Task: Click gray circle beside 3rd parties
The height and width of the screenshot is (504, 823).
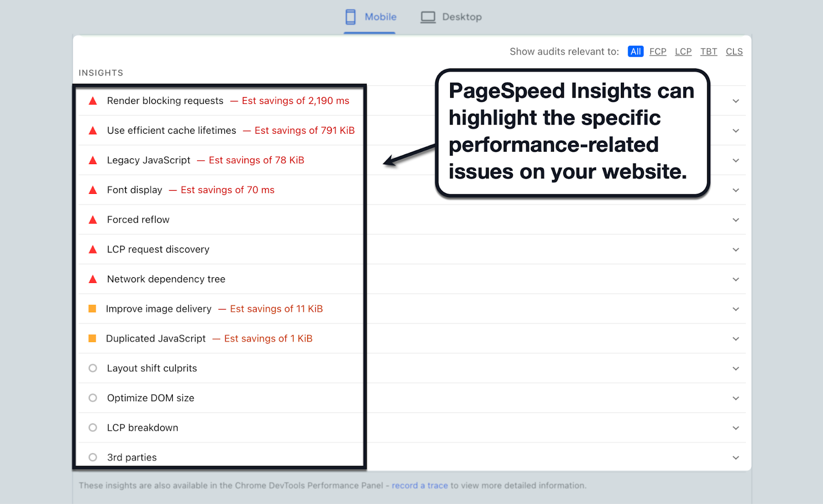Action: [x=93, y=457]
